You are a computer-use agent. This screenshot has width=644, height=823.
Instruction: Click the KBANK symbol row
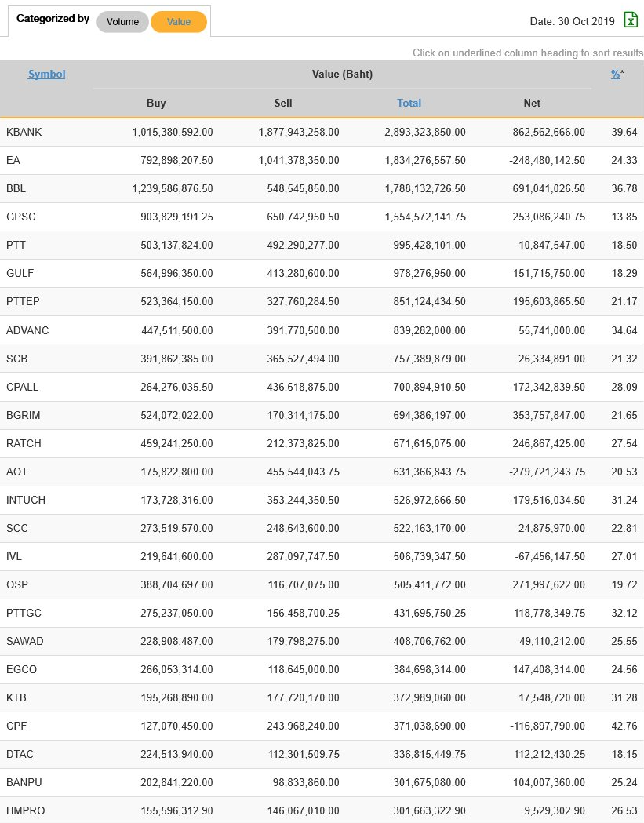(x=24, y=133)
